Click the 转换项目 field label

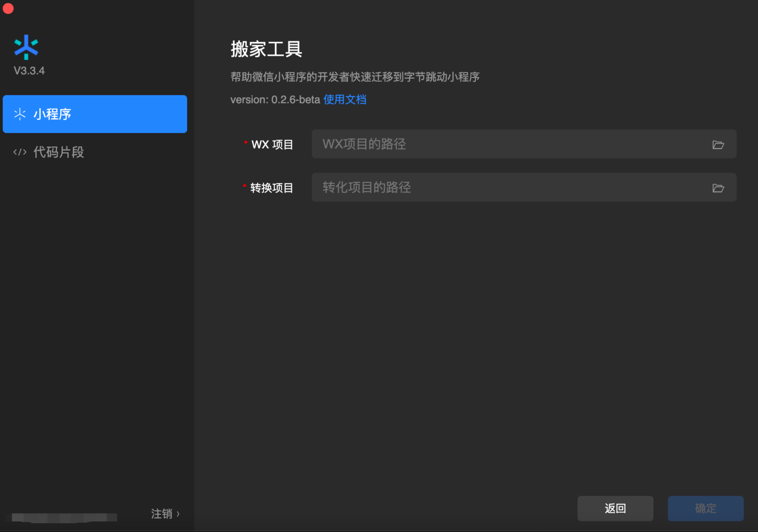click(271, 188)
